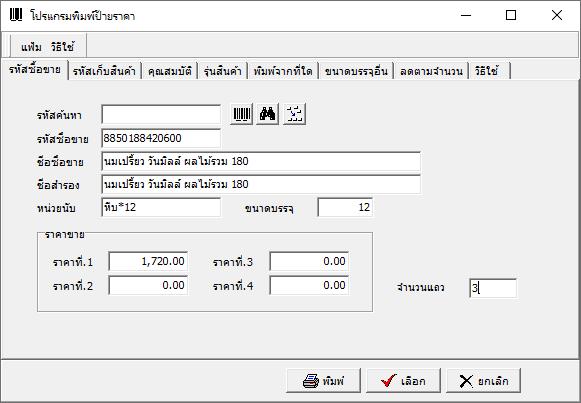Image resolution: width=581 pixels, height=403 pixels.
Task: Click the barcode app icon in the title bar
Action: [16, 15]
